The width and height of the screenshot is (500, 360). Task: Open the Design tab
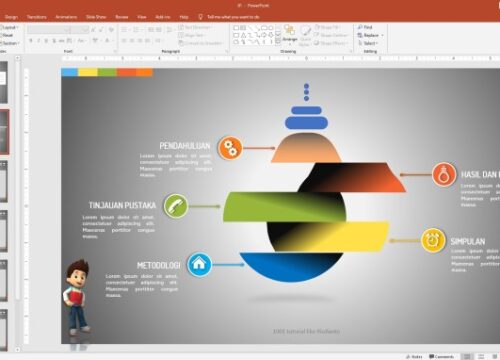(11, 17)
